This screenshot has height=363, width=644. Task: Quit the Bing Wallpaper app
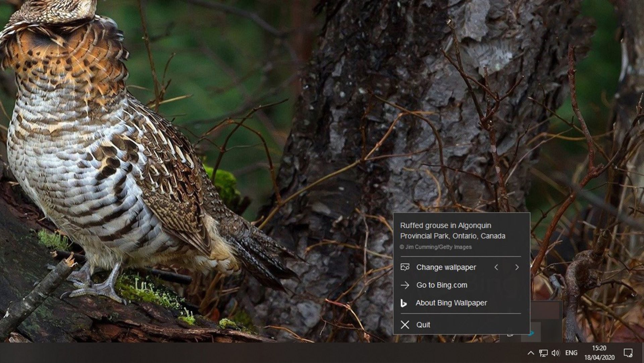[x=423, y=325]
